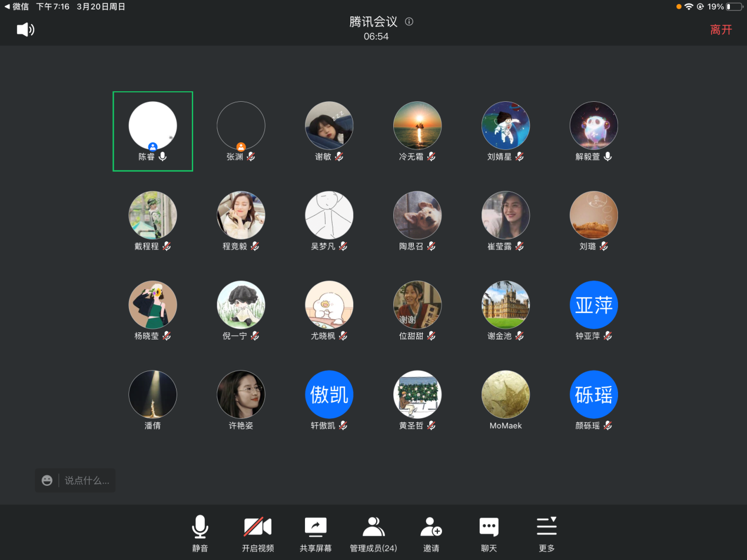Click 张渊's muted microphone icon

click(x=251, y=156)
